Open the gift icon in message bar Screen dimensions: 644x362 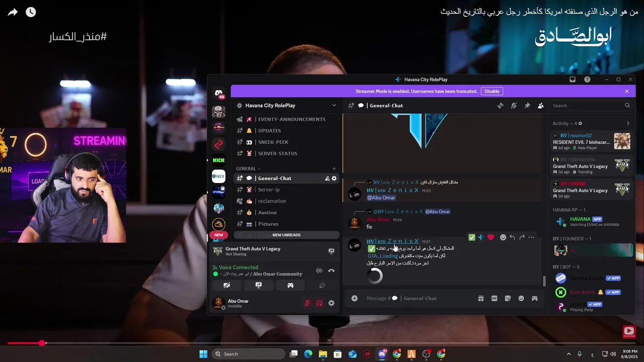(x=481, y=298)
